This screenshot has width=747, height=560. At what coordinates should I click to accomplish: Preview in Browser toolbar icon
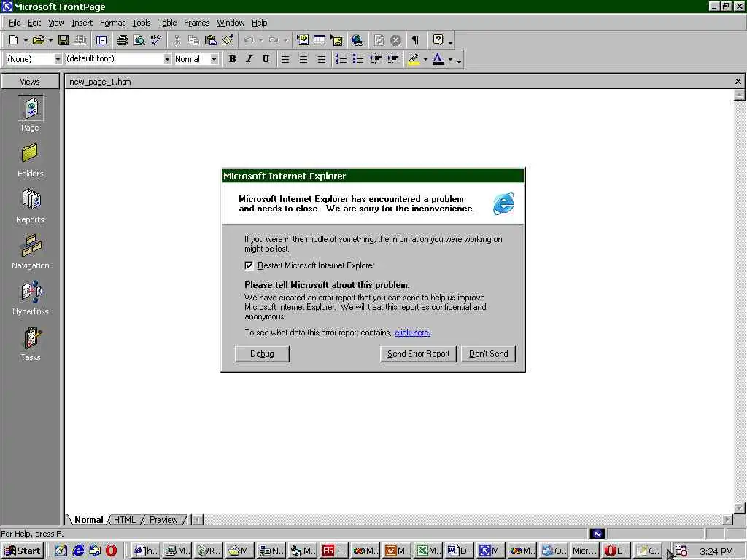(x=139, y=41)
